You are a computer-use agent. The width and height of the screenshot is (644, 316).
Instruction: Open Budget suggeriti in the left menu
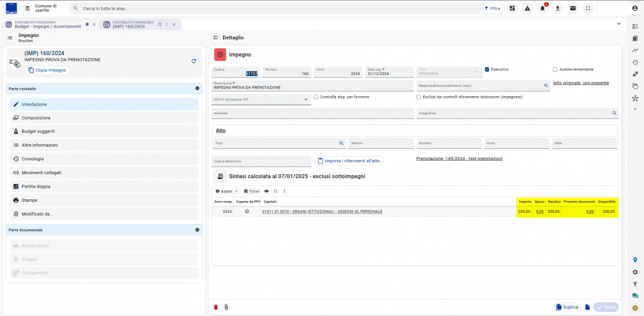(x=104, y=132)
